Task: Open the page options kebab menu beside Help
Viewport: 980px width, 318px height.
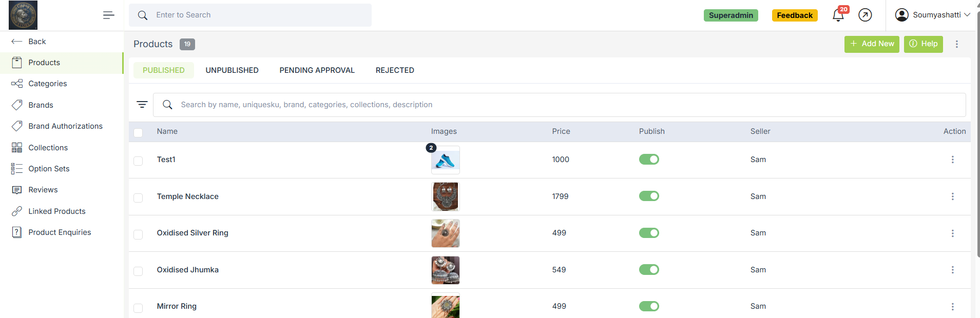Action: coord(956,44)
